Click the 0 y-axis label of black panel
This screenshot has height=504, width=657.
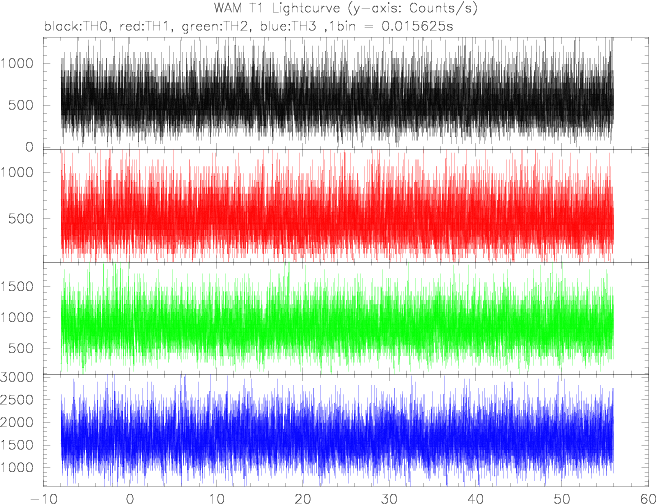click(x=29, y=147)
